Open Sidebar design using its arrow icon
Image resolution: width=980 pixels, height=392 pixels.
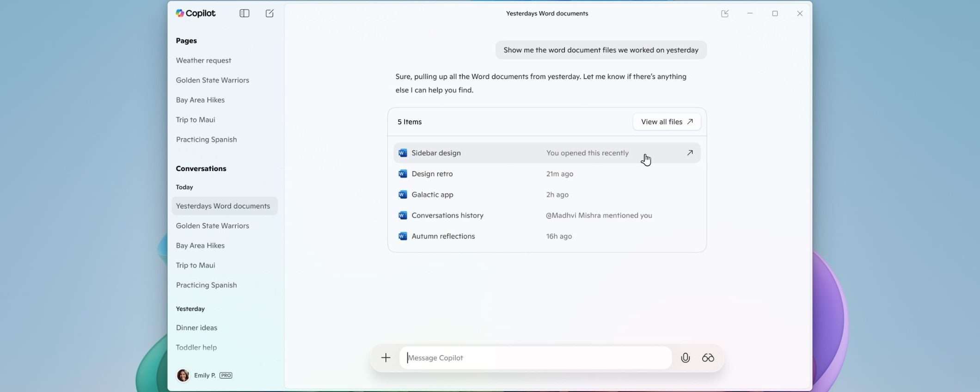click(x=690, y=153)
